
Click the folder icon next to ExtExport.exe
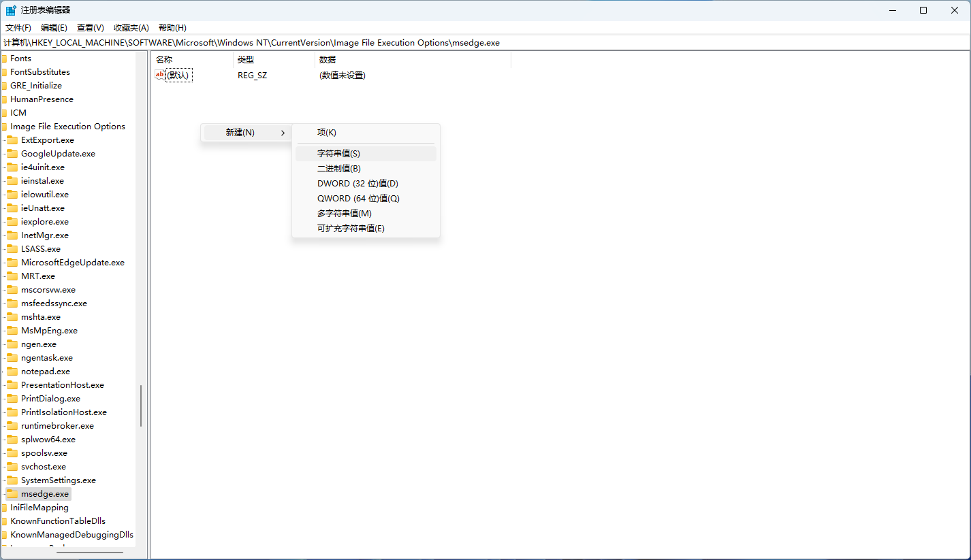[x=12, y=139]
